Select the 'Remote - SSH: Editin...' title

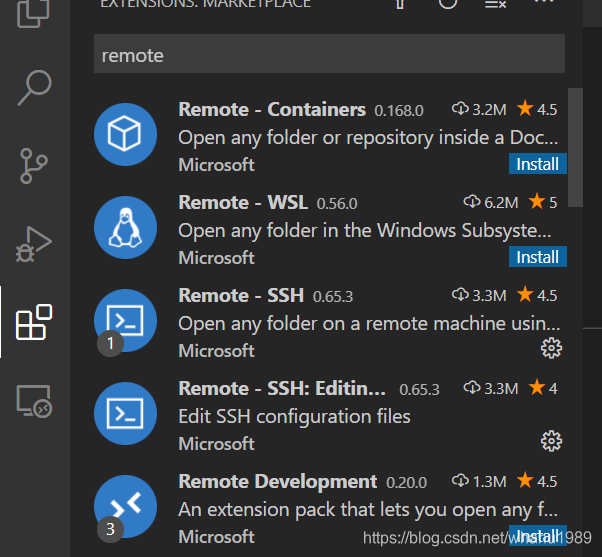[x=282, y=388]
